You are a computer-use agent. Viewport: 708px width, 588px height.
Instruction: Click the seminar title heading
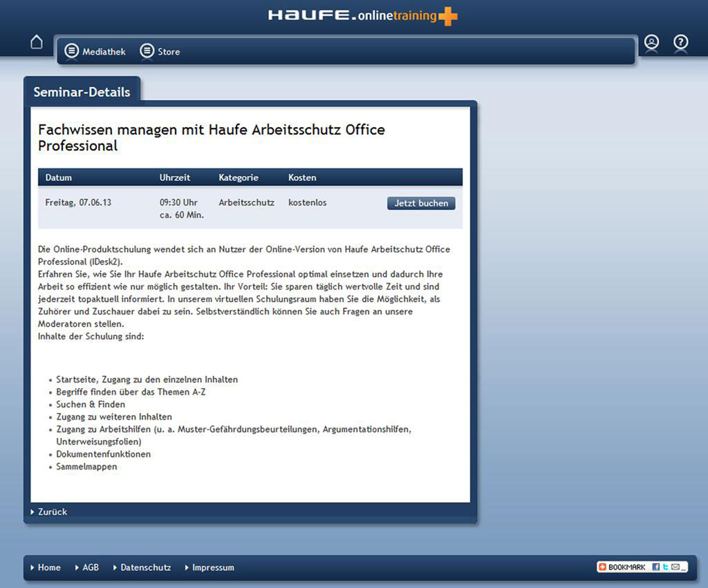point(212,137)
